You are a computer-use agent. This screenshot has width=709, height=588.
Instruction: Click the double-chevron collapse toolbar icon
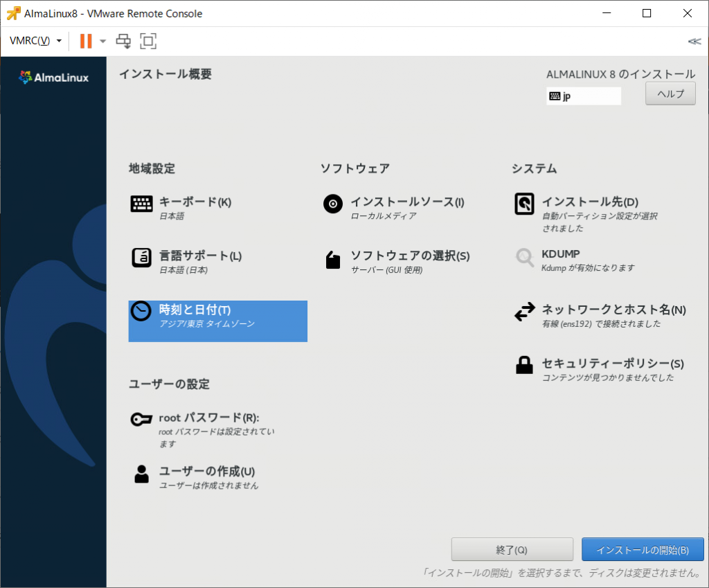[694, 41]
